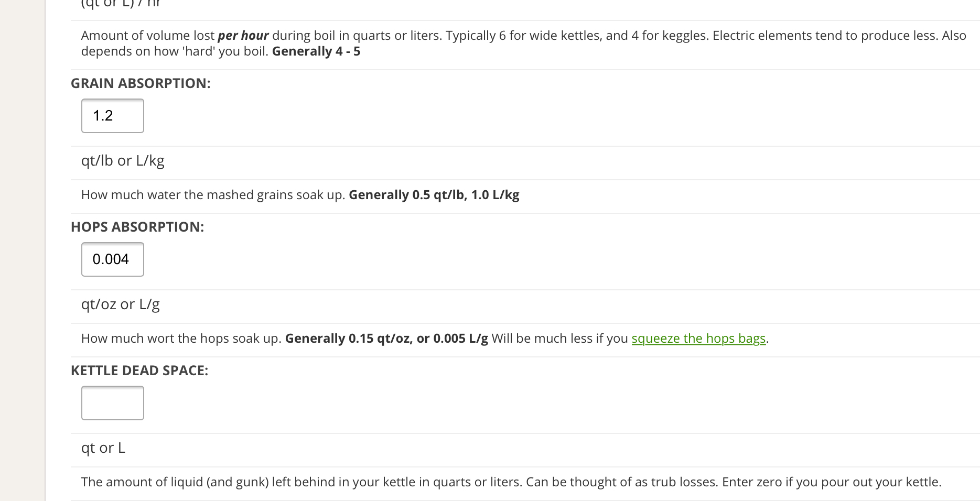Click the 'Generally 4 - 5' hint
Image resolution: width=980 pixels, height=501 pixels.
coord(316,51)
